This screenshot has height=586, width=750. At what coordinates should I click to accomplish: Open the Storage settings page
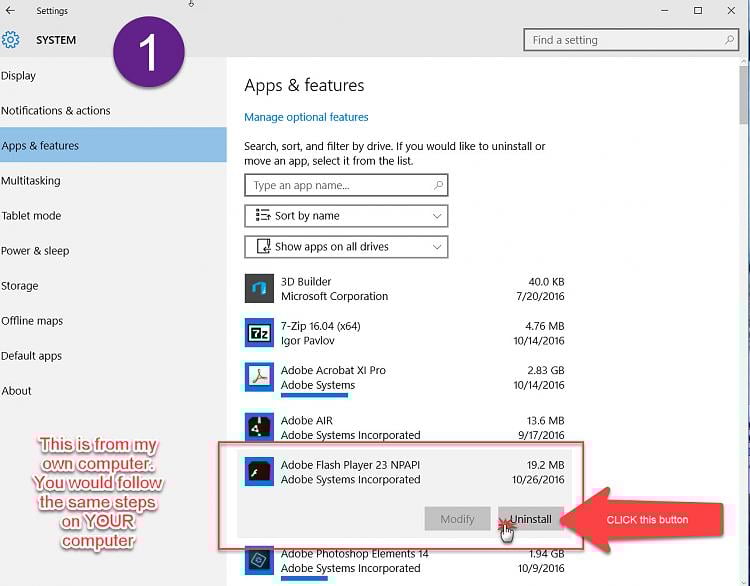(x=113, y=286)
